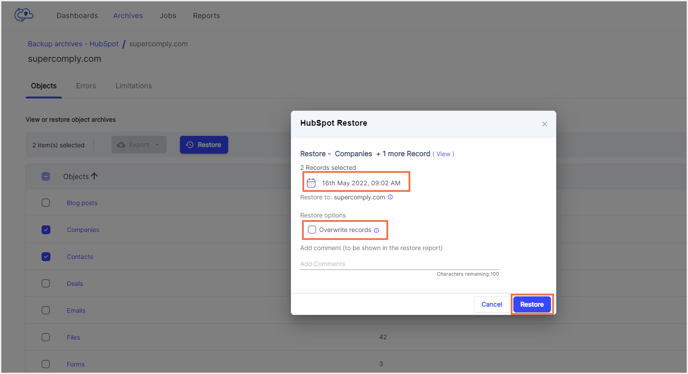Click info icon beside Overwrite records
688x374 pixels.
pyautogui.click(x=376, y=230)
